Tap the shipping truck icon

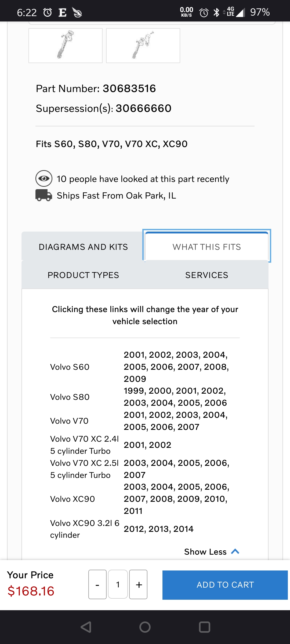(44, 195)
